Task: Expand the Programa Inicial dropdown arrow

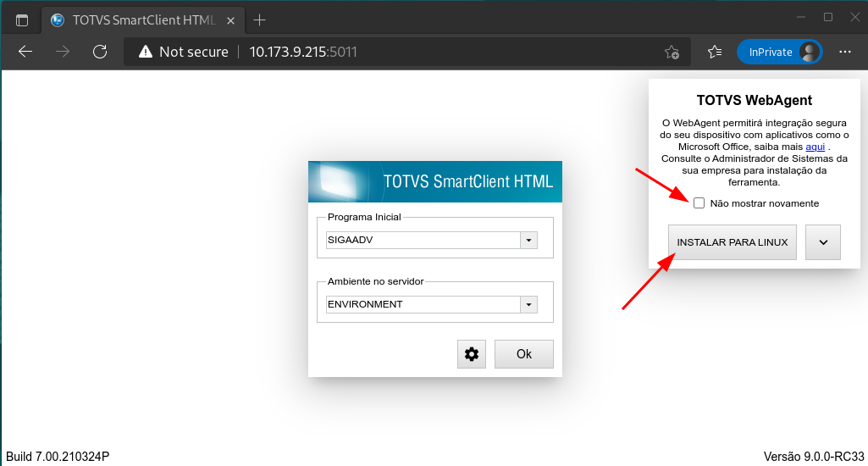Action: pos(528,240)
